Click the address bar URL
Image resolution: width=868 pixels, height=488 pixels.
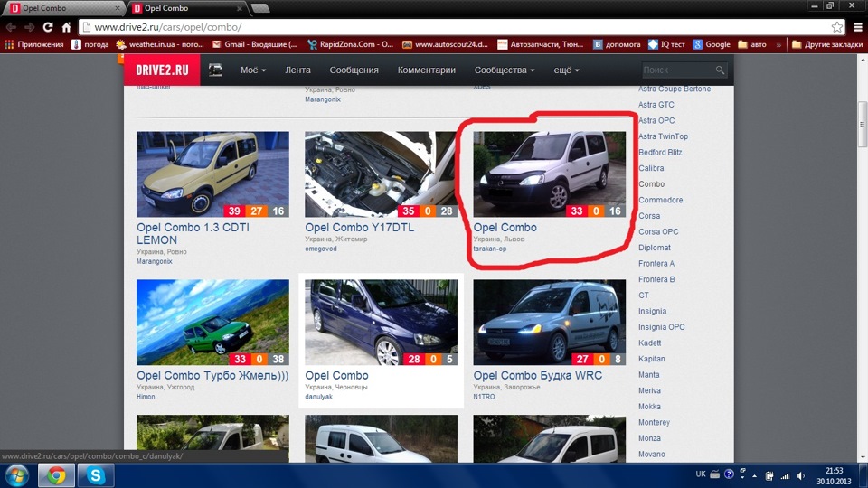click(x=168, y=26)
